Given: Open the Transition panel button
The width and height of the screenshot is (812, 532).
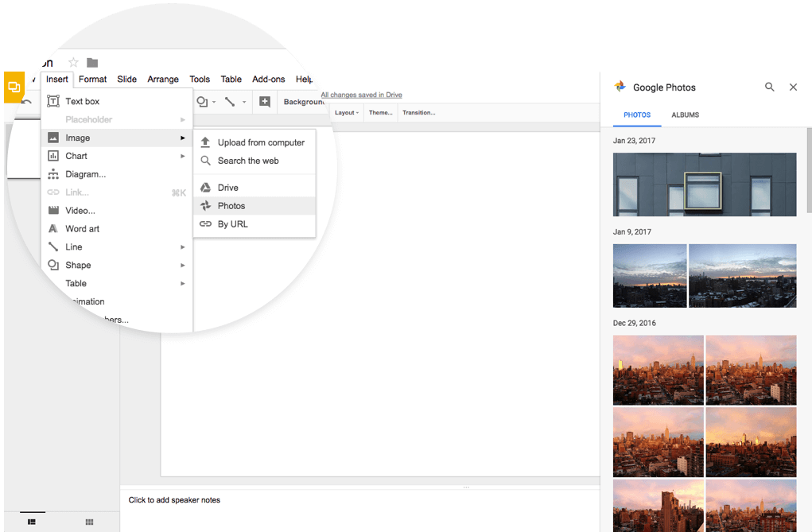Looking at the screenshot, I should pyautogui.click(x=418, y=113).
